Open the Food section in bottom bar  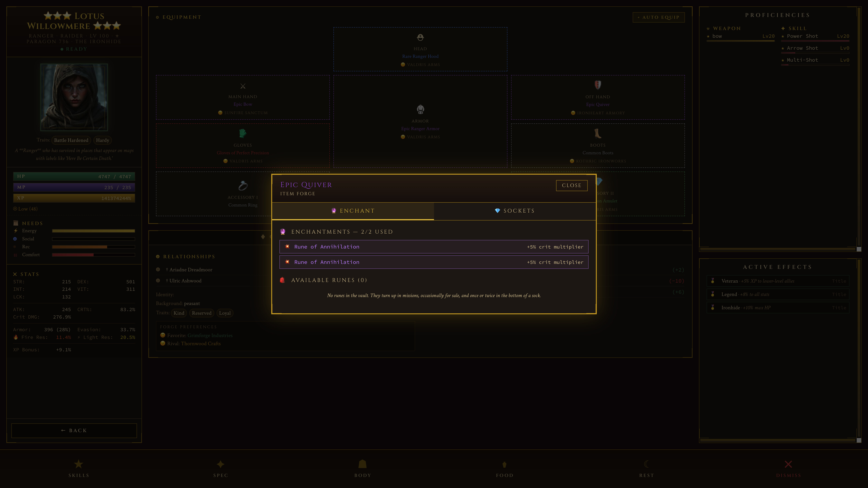[x=505, y=469]
